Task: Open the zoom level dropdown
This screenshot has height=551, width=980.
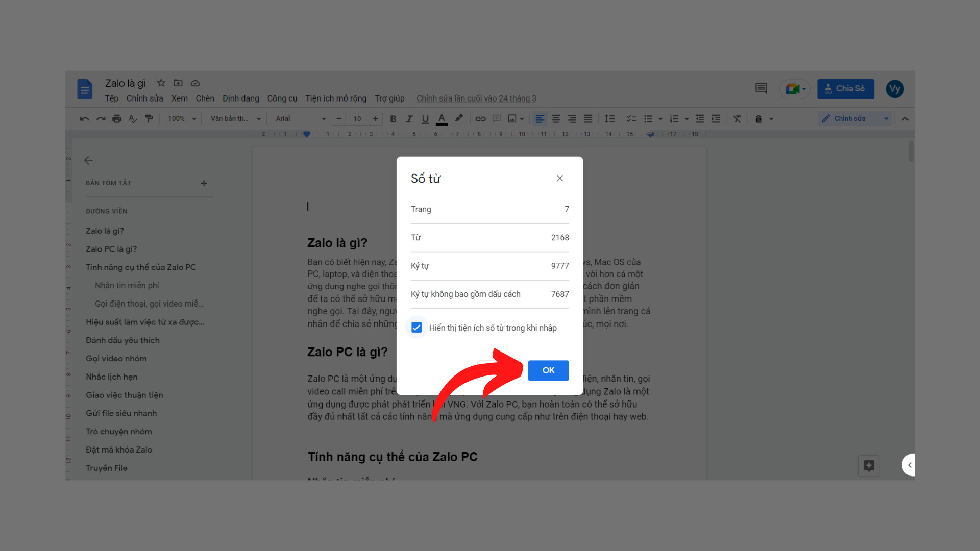Action: point(181,118)
